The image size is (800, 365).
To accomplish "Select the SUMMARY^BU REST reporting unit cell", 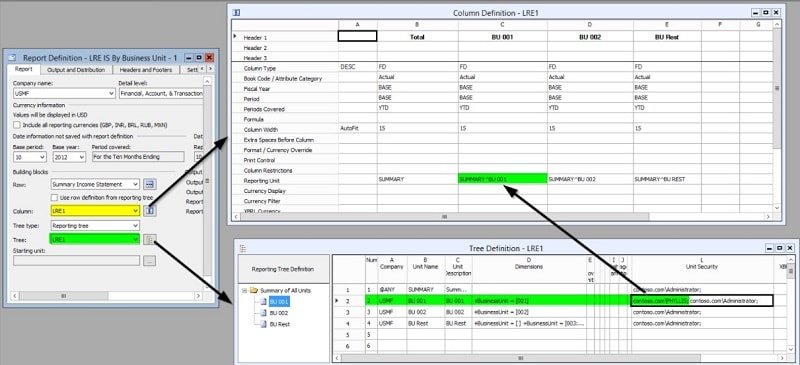I will pyautogui.click(x=667, y=180).
